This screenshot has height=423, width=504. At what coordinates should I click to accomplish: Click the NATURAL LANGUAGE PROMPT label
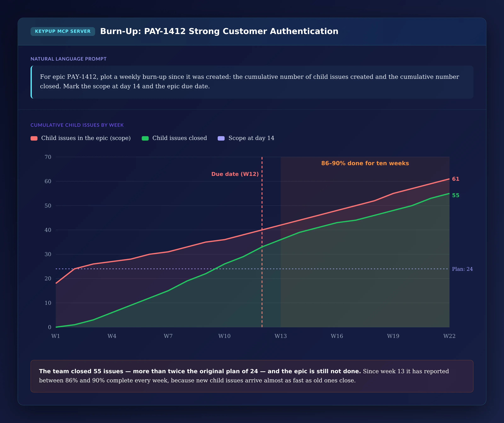click(68, 59)
